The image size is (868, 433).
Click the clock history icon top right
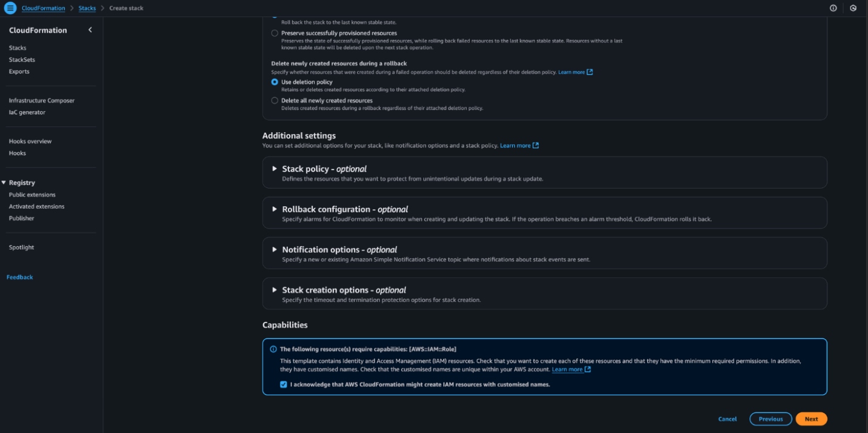(x=853, y=8)
